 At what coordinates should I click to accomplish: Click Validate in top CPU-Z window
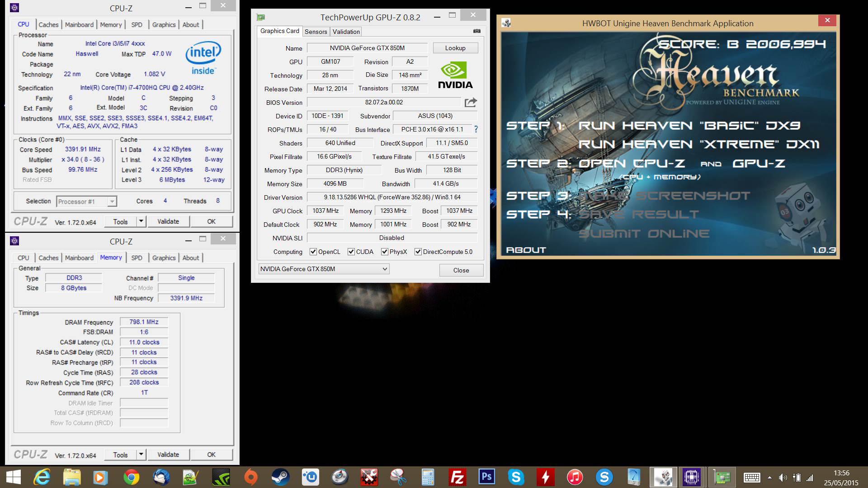tap(168, 221)
